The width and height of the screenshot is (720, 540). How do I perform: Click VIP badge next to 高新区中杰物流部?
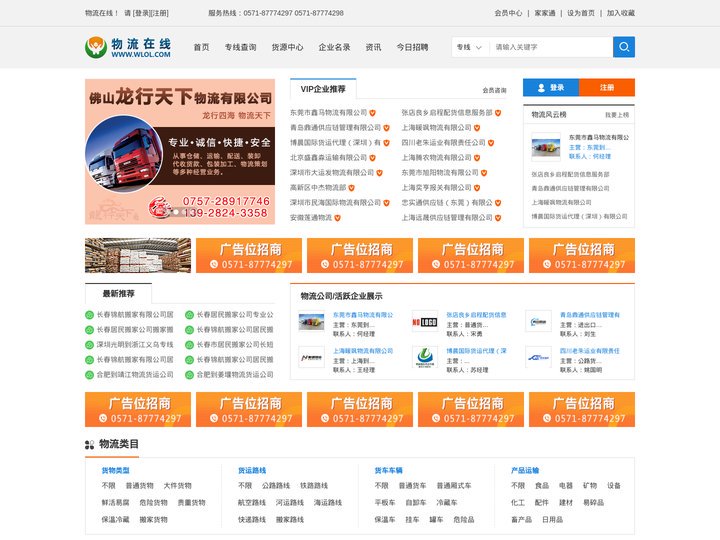point(351,188)
